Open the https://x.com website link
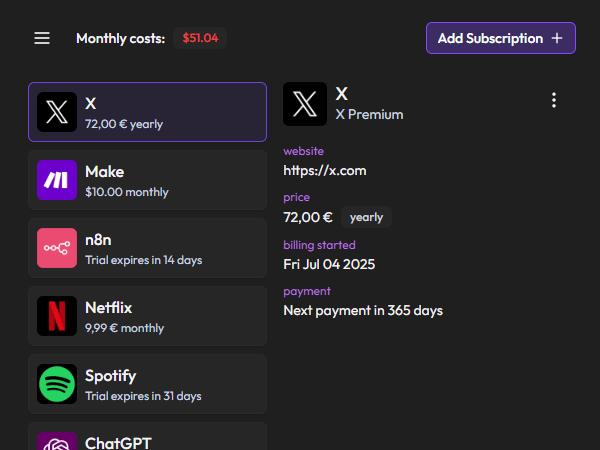This screenshot has height=450, width=600. pos(325,170)
